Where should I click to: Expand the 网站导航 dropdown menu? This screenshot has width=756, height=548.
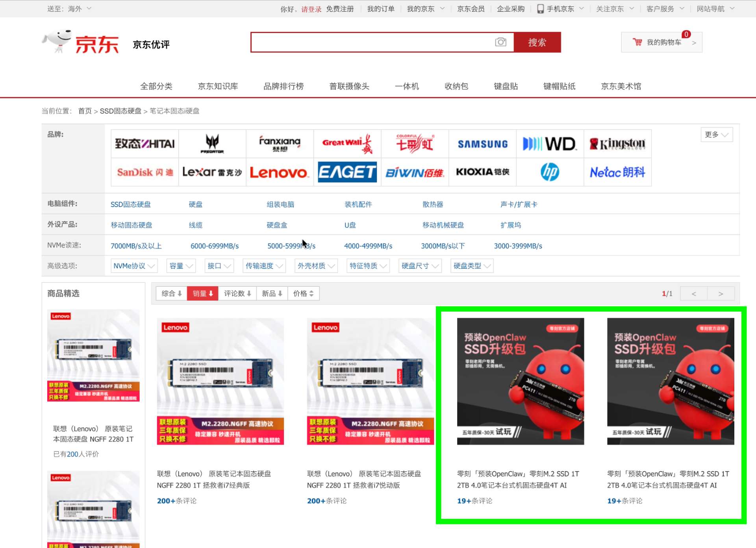point(716,9)
